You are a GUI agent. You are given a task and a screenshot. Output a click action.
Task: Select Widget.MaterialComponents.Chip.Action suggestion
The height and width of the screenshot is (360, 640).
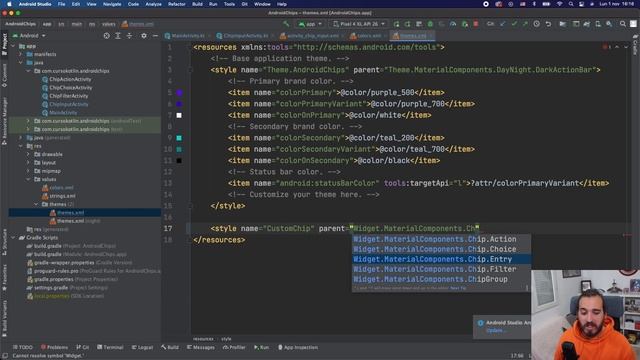click(x=441, y=239)
